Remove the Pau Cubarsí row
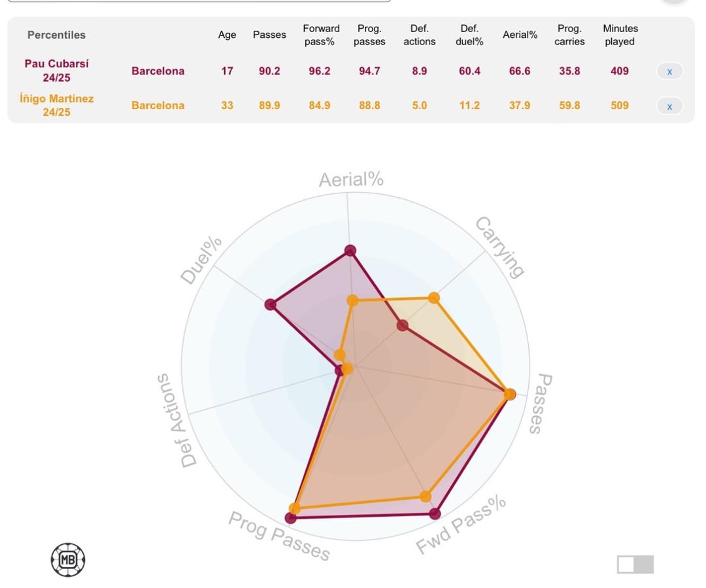Screen dimensions: 706x588 (x=669, y=71)
